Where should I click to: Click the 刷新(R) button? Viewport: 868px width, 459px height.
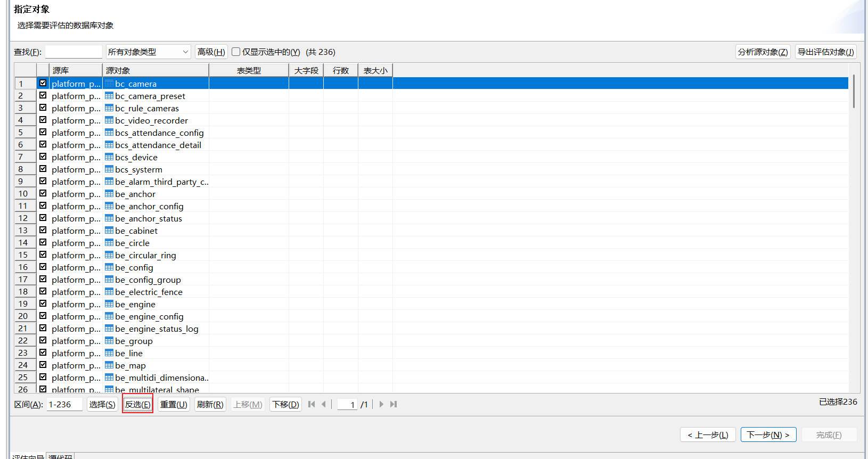tap(210, 404)
